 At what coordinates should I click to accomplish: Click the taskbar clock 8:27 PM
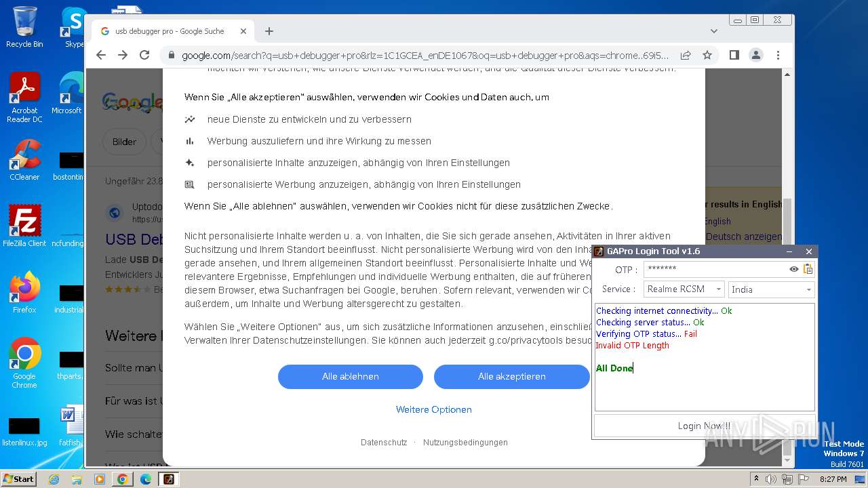pyautogui.click(x=833, y=479)
